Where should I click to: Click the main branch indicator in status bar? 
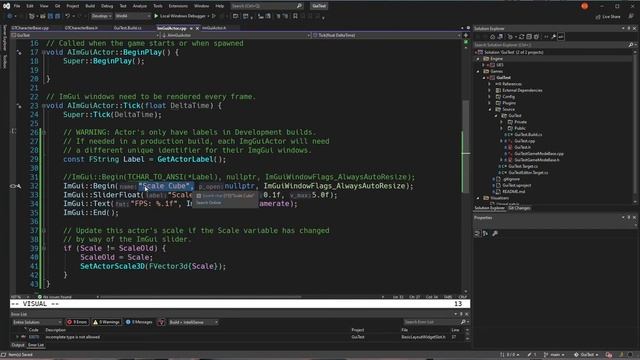(x=553, y=355)
